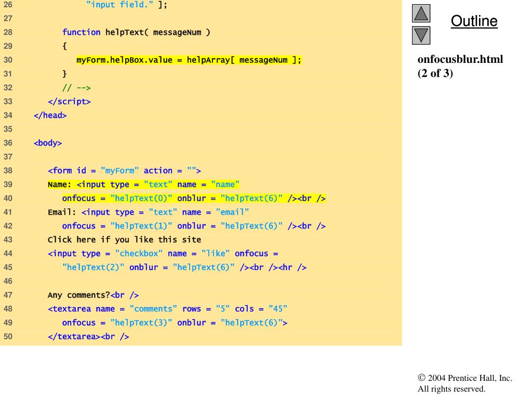Click the Any comments?<br /> line
The width and height of the screenshot is (532, 399).
(x=94, y=295)
